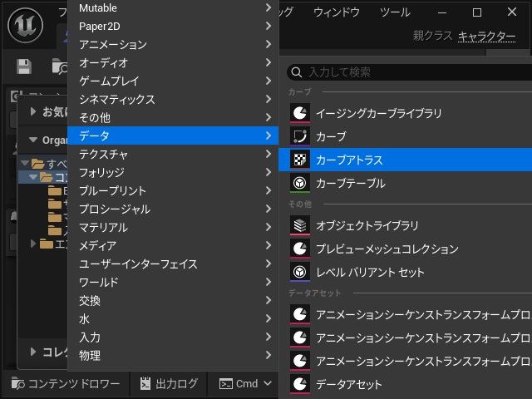The width and height of the screenshot is (532, 399).
Task: Click the レベル バリアント セット icon
Action: 300,272
